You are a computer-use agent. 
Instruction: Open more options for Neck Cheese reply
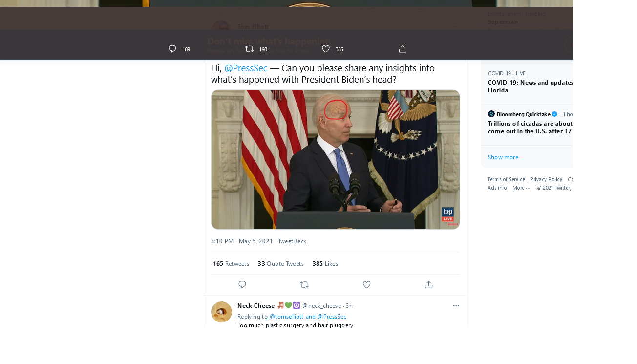(456, 306)
